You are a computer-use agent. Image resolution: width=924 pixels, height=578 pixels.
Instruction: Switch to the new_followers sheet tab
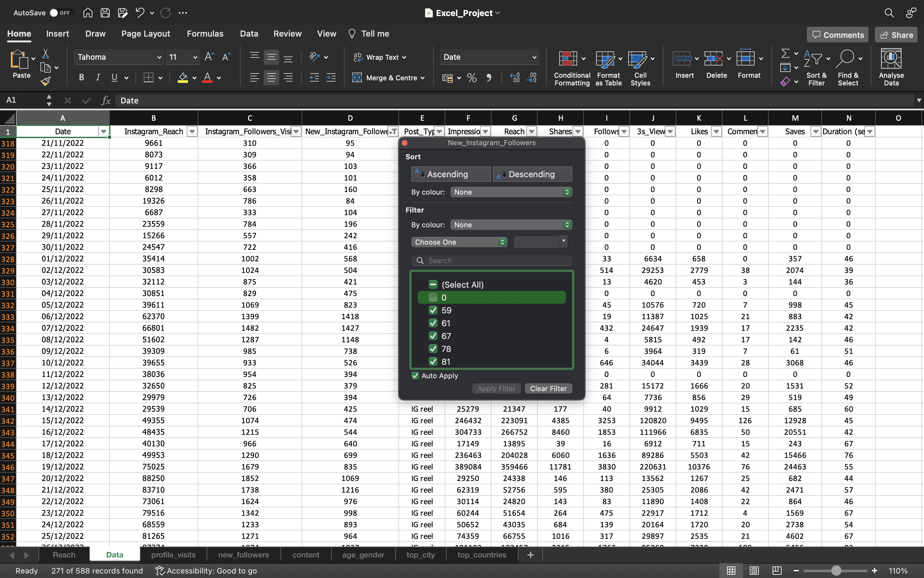tap(244, 555)
